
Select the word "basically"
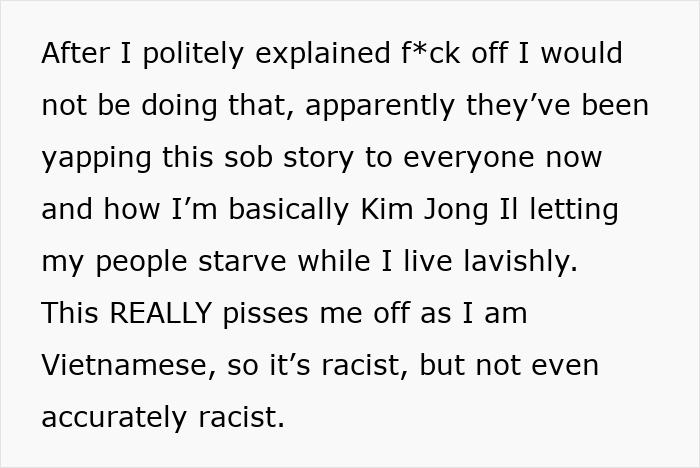288,210
